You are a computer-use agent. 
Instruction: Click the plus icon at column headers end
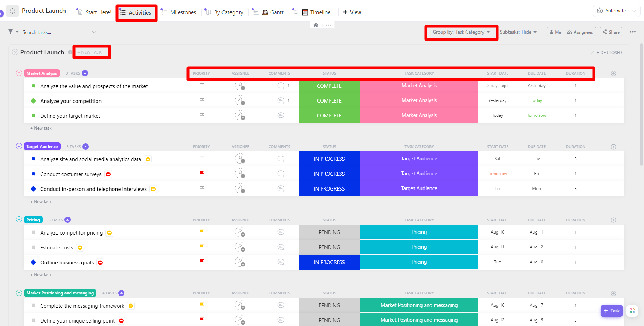click(x=613, y=73)
